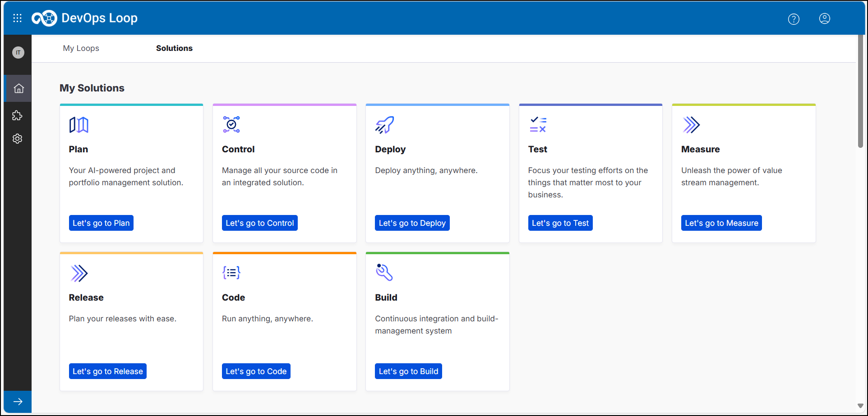Image resolution: width=868 pixels, height=416 pixels.
Task: Open the Help question mark icon
Action: pyautogui.click(x=794, y=19)
